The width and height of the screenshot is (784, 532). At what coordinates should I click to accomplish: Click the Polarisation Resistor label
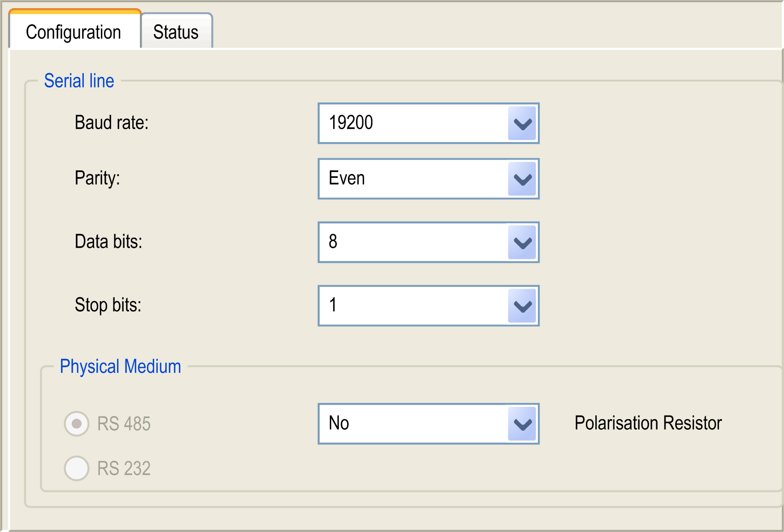pos(648,423)
